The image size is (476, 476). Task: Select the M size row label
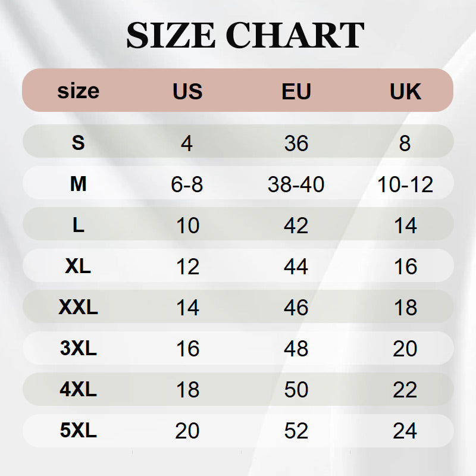tap(78, 184)
